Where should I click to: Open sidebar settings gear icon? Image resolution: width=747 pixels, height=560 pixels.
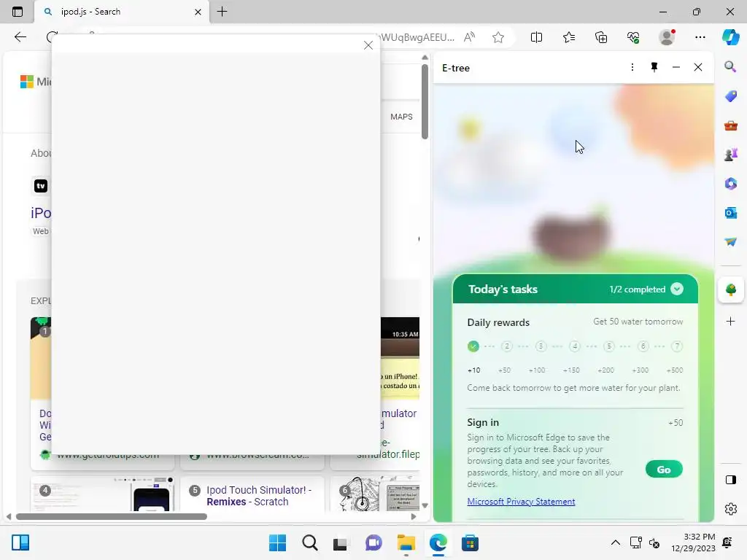731,509
